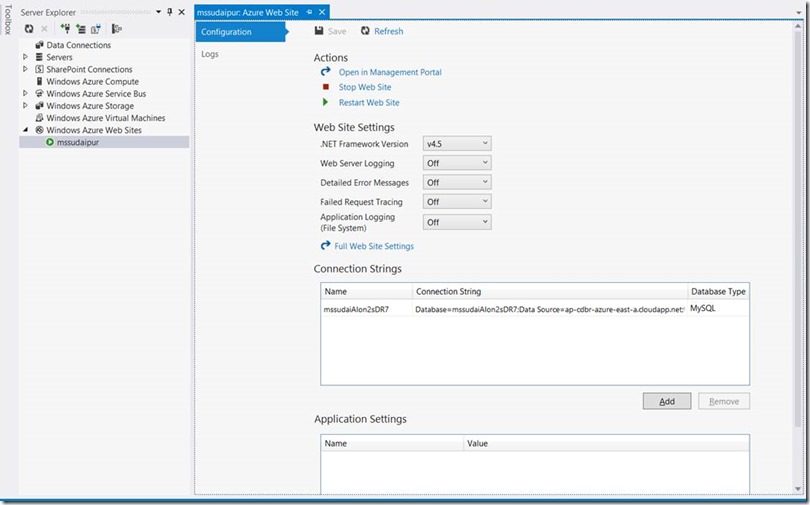This screenshot has width=810, height=505.
Task: Expand the SharePoint Connections node
Action: click(25, 69)
